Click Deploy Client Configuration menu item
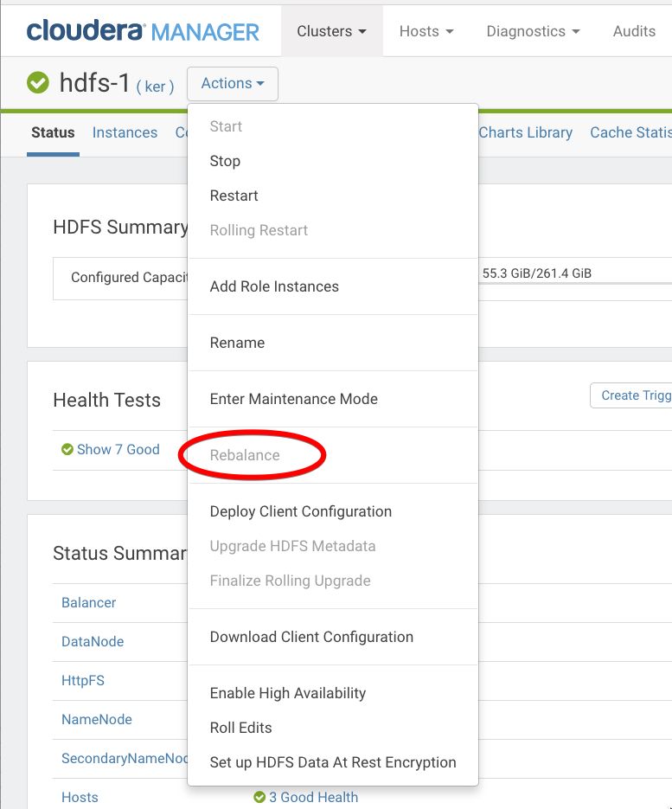Image resolution: width=672 pixels, height=809 pixels. (300, 511)
